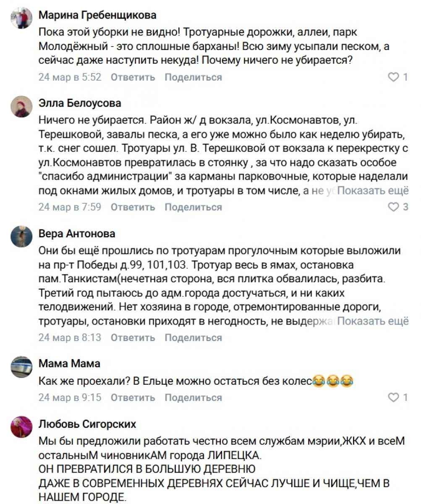Expand Элла Белоусова's comment with Показать ещё
421x504 pixels.
click(x=373, y=191)
